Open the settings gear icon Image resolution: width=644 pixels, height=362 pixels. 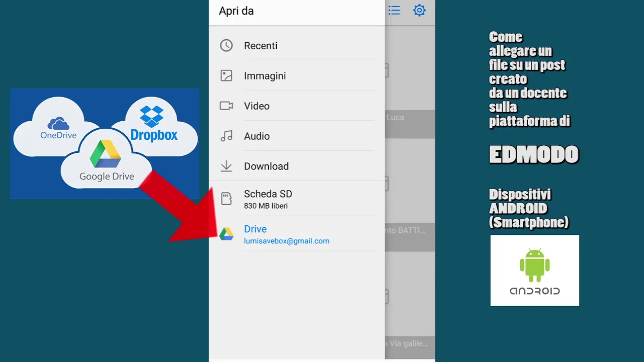pyautogui.click(x=420, y=11)
